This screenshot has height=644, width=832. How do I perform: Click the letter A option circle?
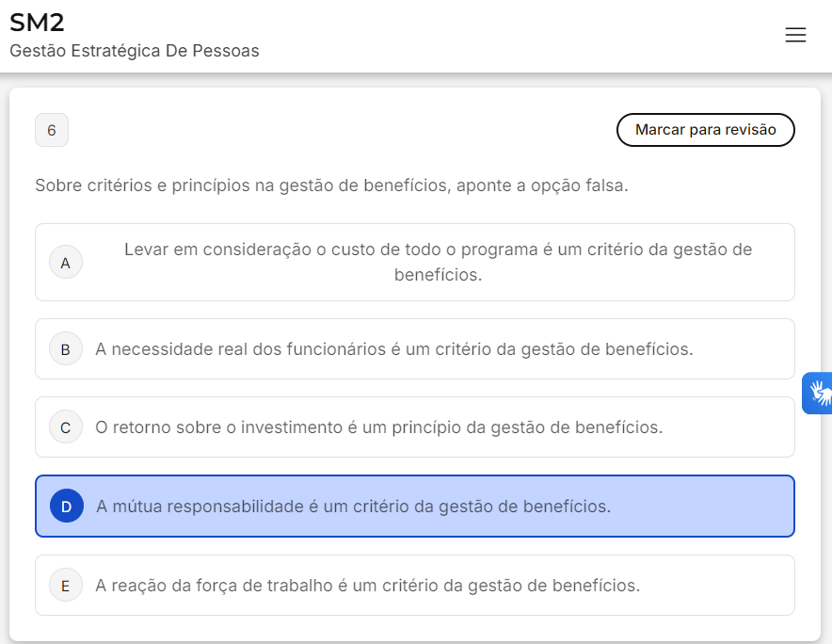pyautogui.click(x=65, y=263)
